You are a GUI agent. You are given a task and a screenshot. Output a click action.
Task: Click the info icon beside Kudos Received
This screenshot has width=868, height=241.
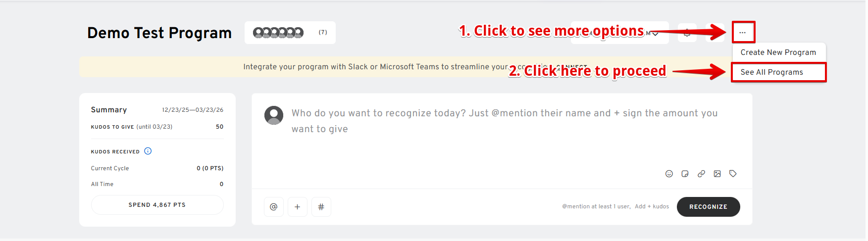(148, 151)
